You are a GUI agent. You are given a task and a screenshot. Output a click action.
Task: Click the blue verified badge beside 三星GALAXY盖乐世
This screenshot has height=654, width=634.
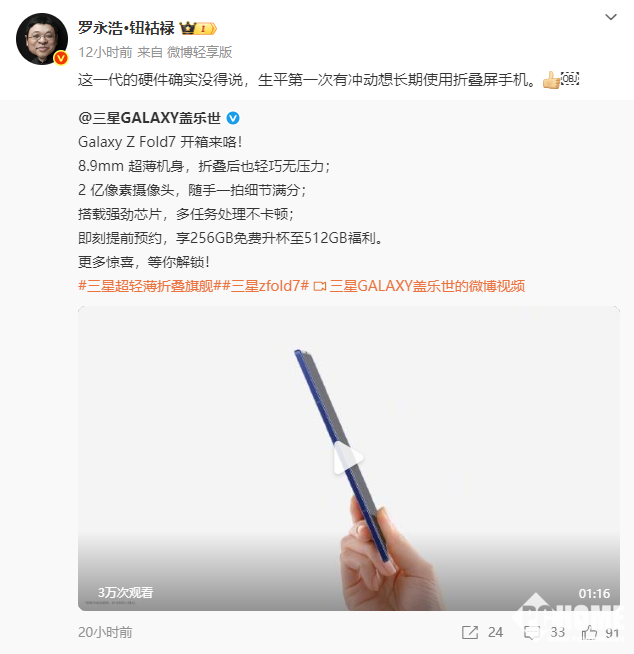(x=233, y=118)
